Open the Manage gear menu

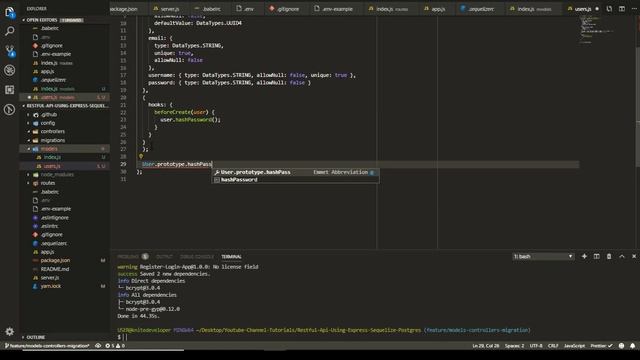tap(9, 331)
